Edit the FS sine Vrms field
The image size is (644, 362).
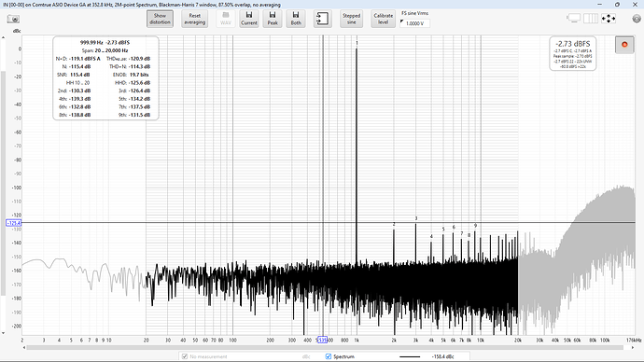tap(415, 23)
